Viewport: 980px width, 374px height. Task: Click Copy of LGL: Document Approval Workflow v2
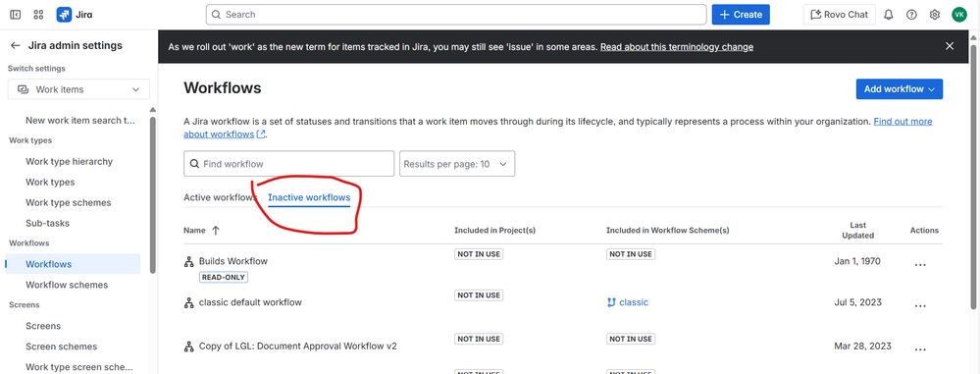pyautogui.click(x=298, y=347)
